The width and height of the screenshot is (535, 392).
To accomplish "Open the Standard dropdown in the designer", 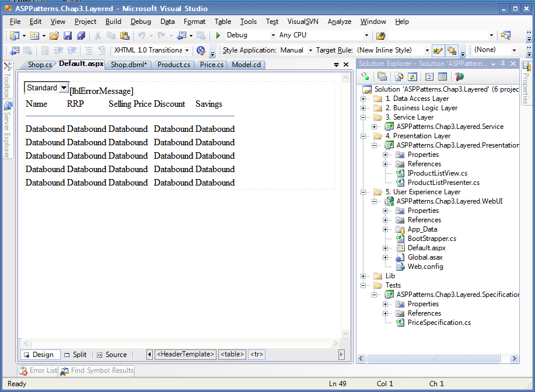I will (x=64, y=87).
